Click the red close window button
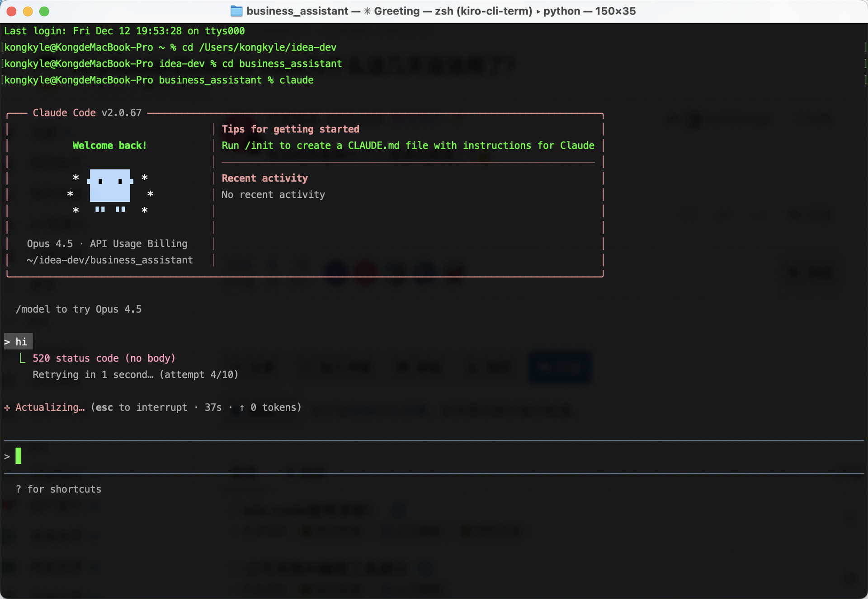This screenshot has height=599, width=868. tap(12, 11)
